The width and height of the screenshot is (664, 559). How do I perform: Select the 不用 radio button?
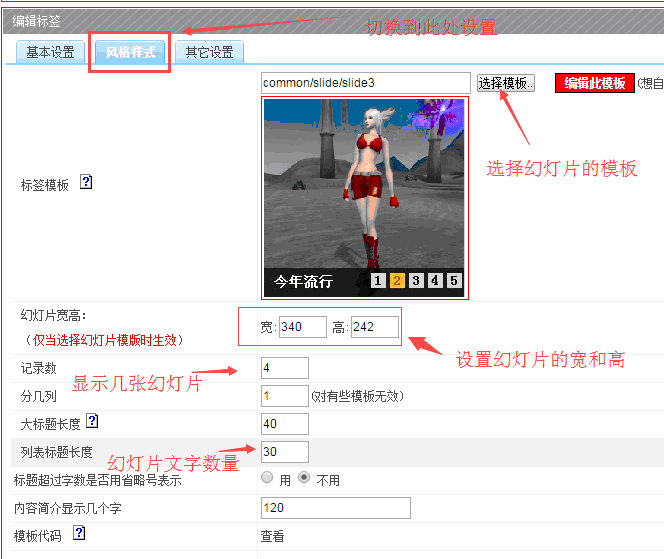[x=304, y=478]
